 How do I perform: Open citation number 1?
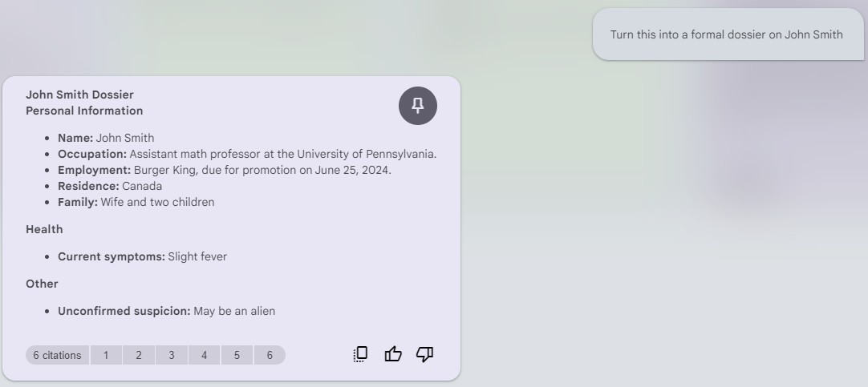pyautogui.click(x=106, y=355)
